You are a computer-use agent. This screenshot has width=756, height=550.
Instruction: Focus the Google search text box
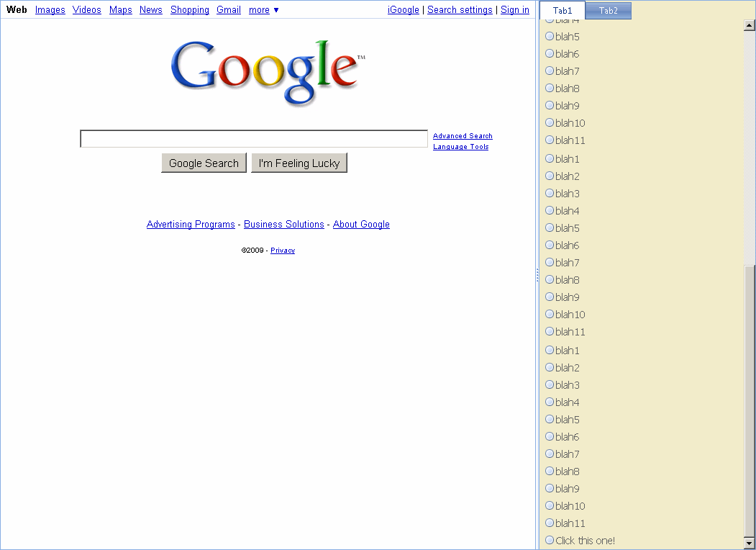click(x=254, y=138)
